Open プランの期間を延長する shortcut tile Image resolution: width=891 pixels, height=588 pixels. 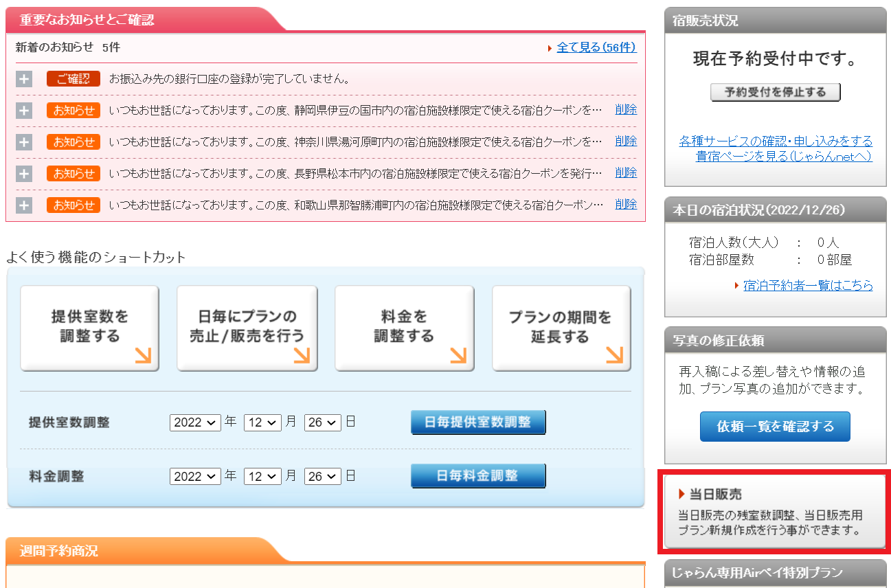click(561, 328)
